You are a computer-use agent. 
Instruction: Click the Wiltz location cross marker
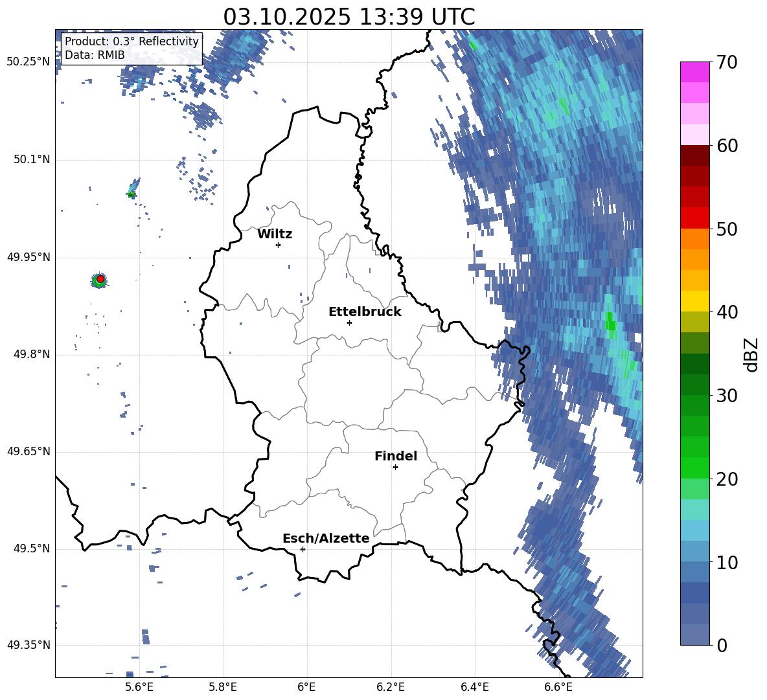click(279, 245)
